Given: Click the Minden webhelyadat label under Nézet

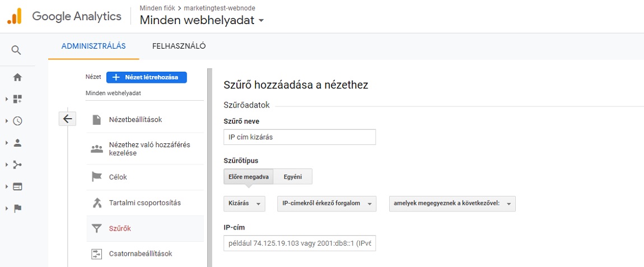Looking at the screenshot, I should (x=113, y=93).
